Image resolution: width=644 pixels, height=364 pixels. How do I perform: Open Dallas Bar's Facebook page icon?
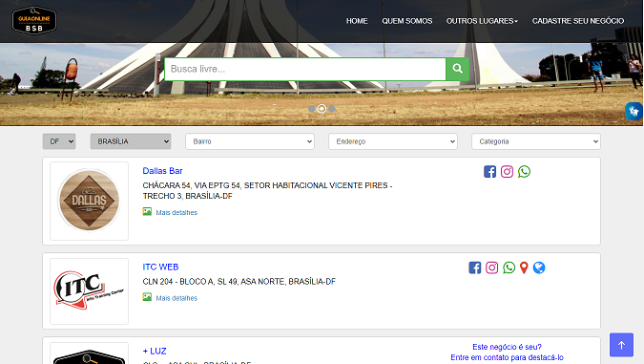coord(489,172)
